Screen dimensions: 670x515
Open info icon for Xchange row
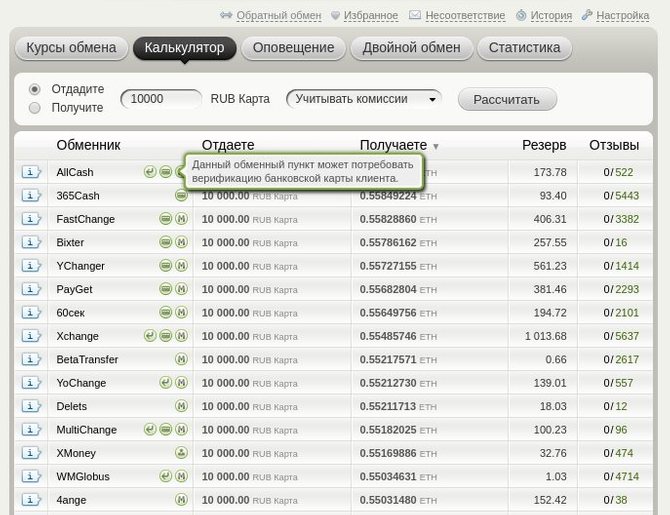[x=31, y=336]
